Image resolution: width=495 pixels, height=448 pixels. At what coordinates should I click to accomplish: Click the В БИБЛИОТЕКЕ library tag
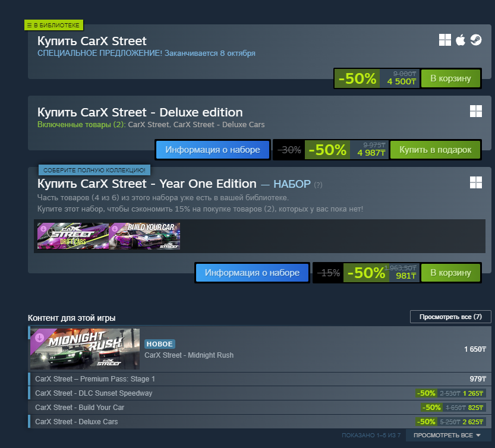[x=53, y=26]
